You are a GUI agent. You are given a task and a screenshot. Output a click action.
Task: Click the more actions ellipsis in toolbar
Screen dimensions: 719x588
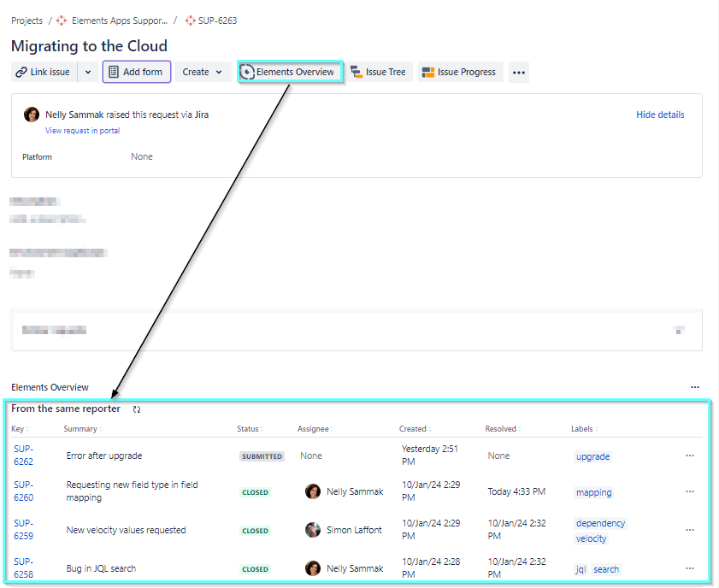pos(518,73)
